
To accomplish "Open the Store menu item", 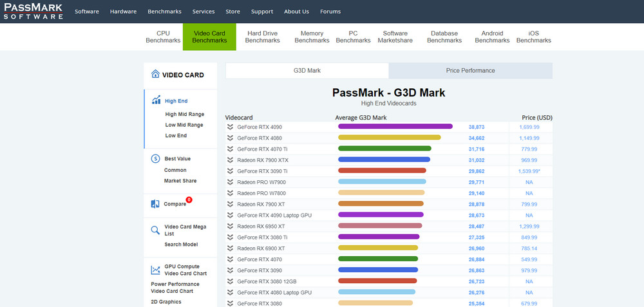I will 233,12.
